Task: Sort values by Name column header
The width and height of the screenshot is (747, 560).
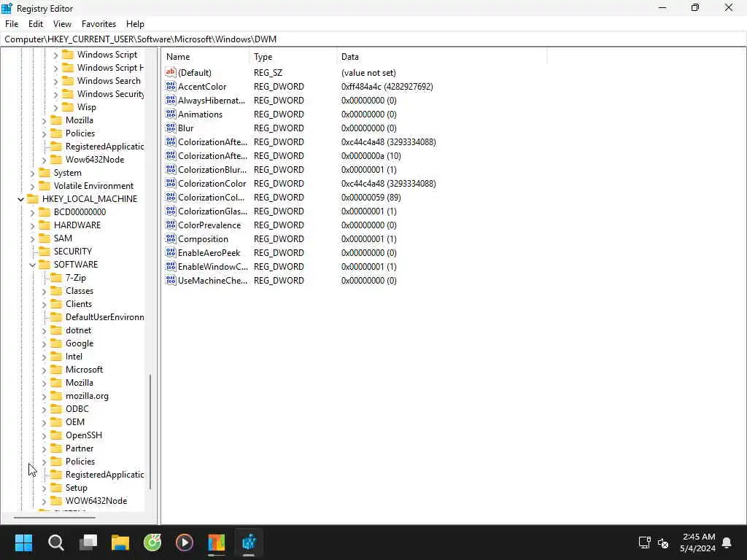Action: pos(205,57)
